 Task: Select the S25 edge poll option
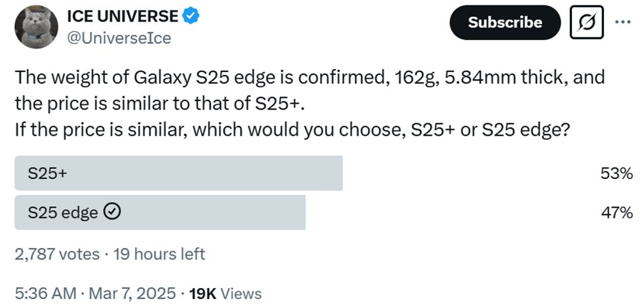[159, 212]
